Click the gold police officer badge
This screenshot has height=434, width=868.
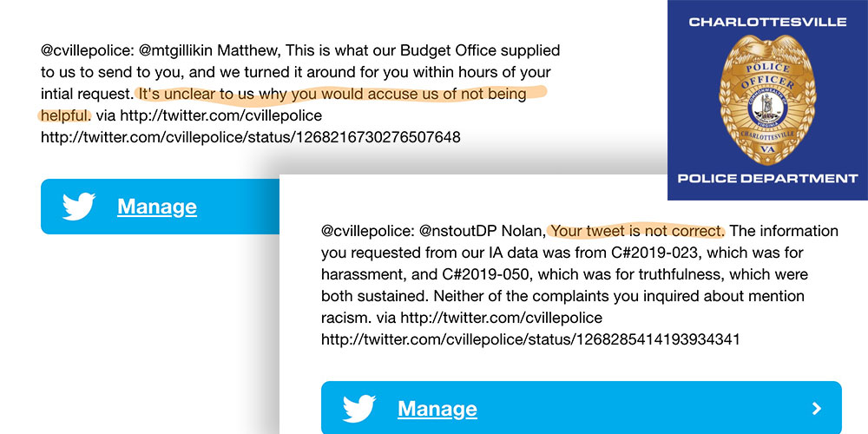767,100
